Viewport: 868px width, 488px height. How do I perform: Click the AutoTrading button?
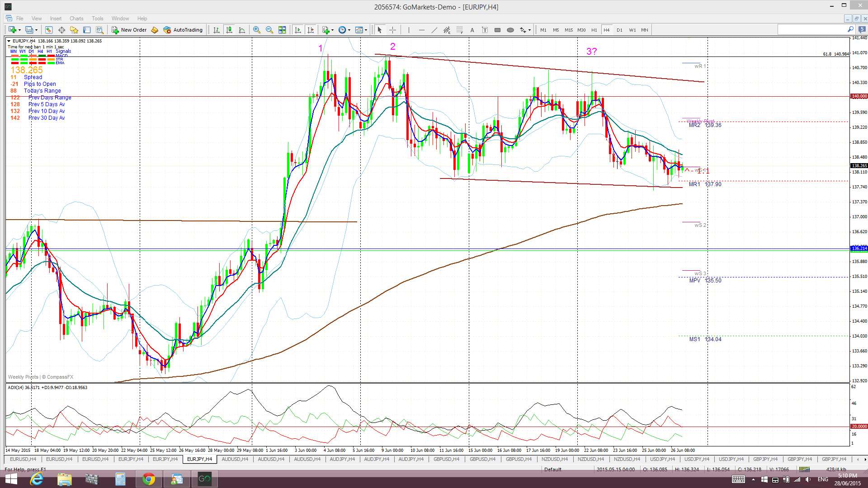point(183,30)
